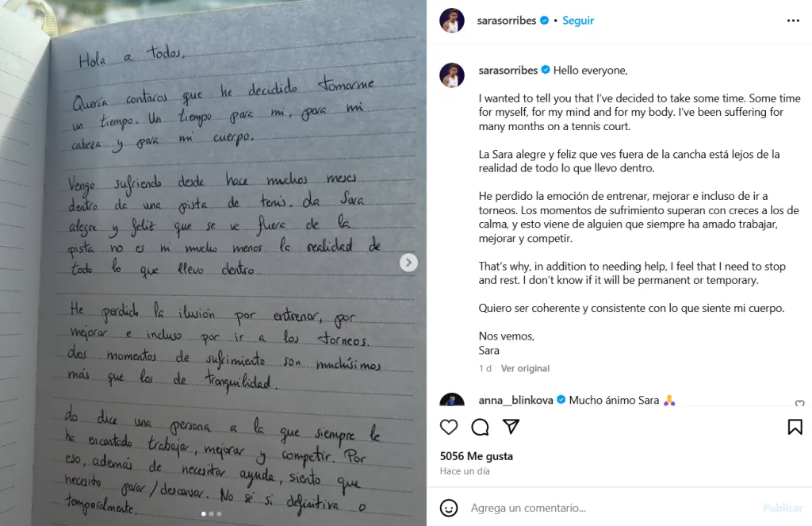Screen dimensions: 812x526
Task: Open the three-dot more options menu
Action: click(793, 21)
